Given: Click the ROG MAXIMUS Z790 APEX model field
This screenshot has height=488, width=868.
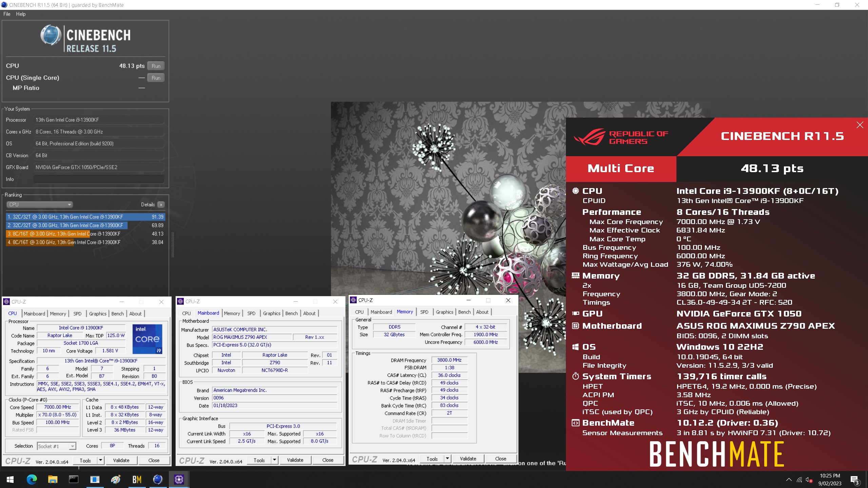Looking at the screenshot, I should pyautogui.click(x=252, y=337).
